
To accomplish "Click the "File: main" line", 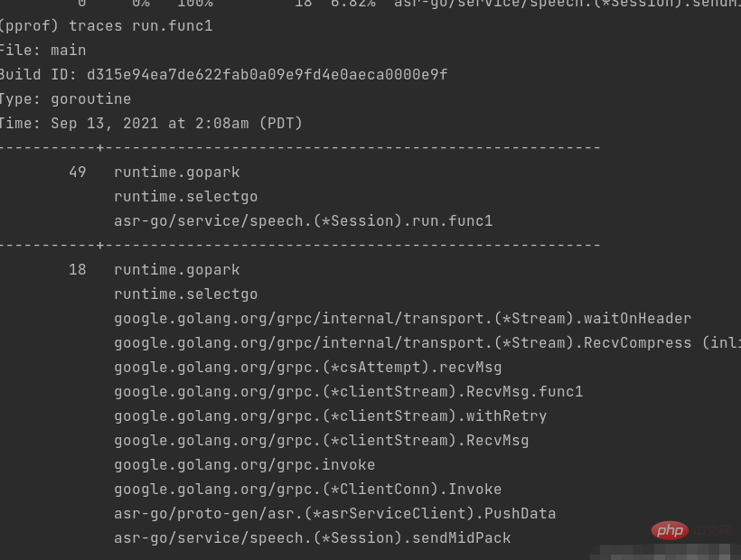I will click(42, 50).
